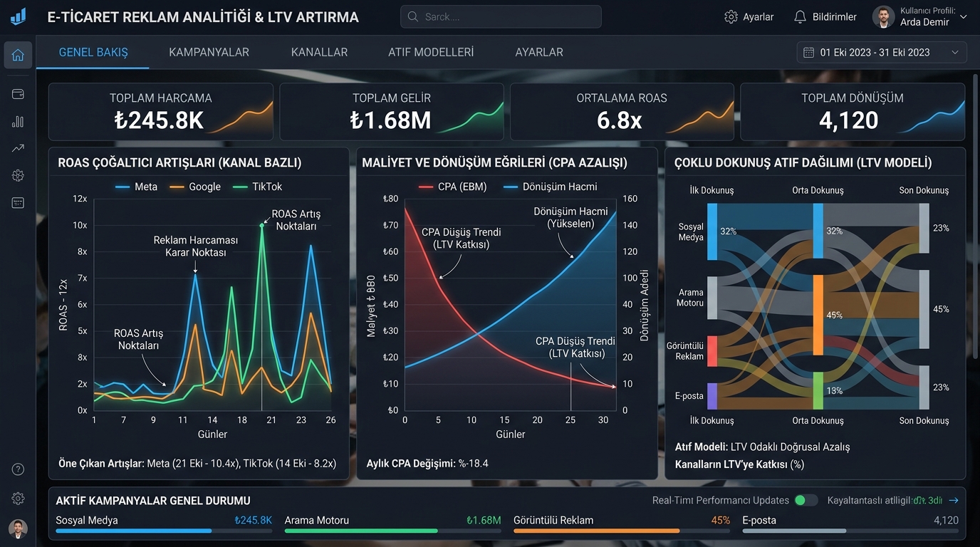Image resolution: width=980 pixels, height=547 pixels.
Task: Click the Arama Motoru campaign progress bar
Action: pyautogui.click(x=393, y=531)
